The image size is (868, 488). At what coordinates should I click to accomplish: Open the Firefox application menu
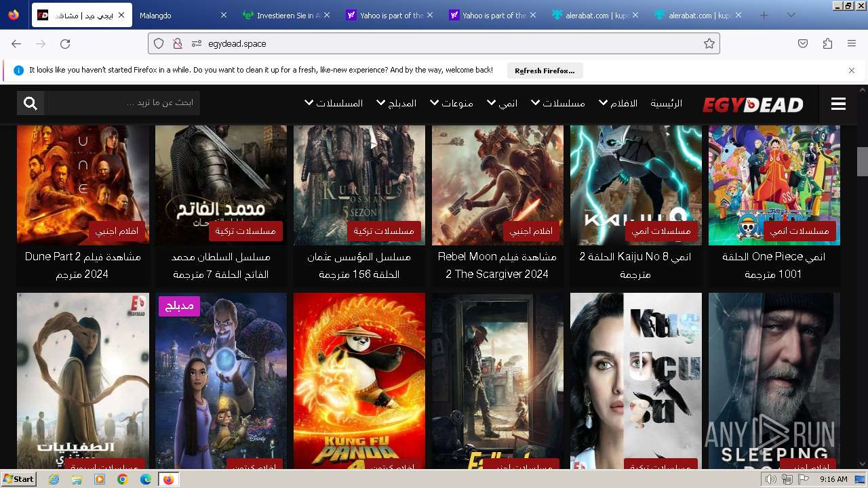[x=852, y=43]
